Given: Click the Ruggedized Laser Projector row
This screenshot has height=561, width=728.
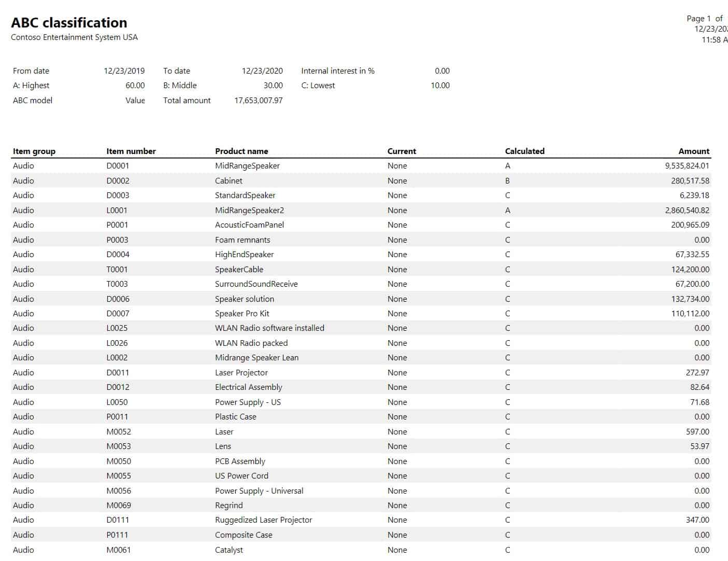Looking at the screenshot, I should tap(264, 520).
